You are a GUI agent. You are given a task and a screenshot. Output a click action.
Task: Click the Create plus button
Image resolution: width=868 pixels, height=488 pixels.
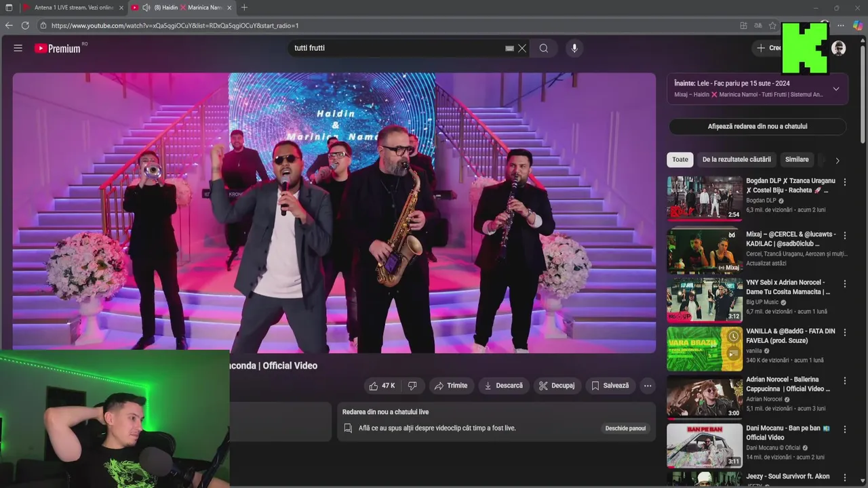click(769, 48)
